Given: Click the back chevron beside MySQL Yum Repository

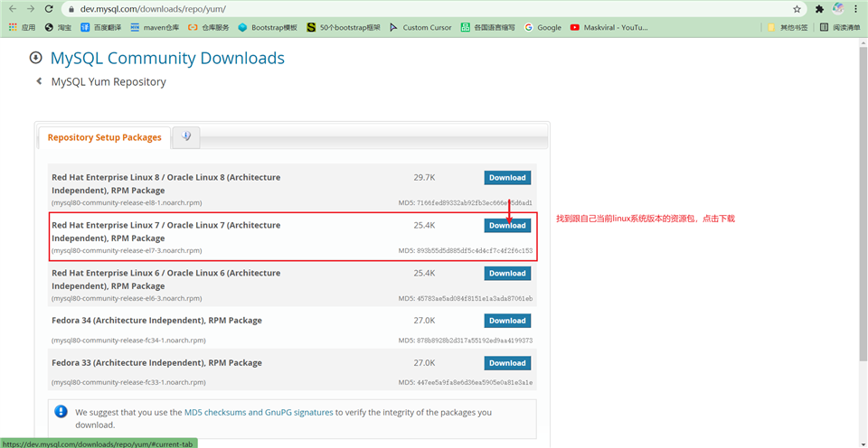Looking at the screenshot, I should pos(39,81).
